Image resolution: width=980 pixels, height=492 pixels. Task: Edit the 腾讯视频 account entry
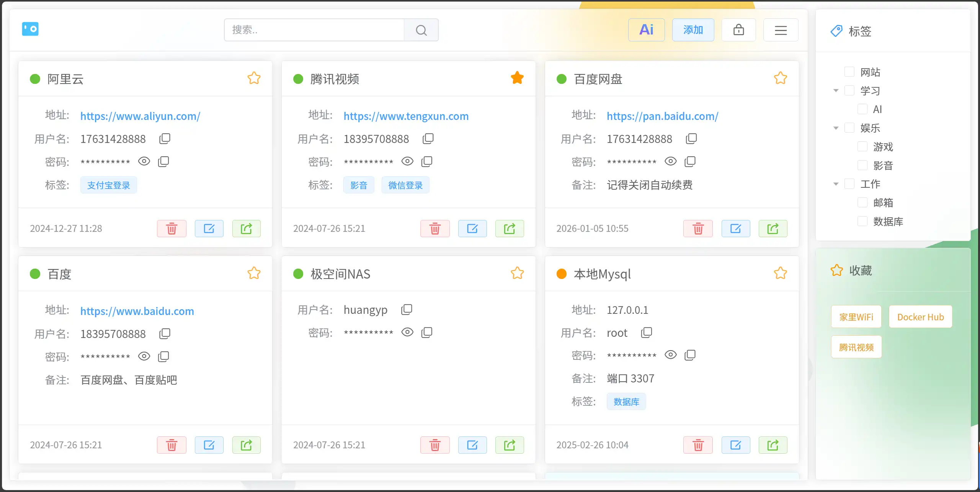472,229
